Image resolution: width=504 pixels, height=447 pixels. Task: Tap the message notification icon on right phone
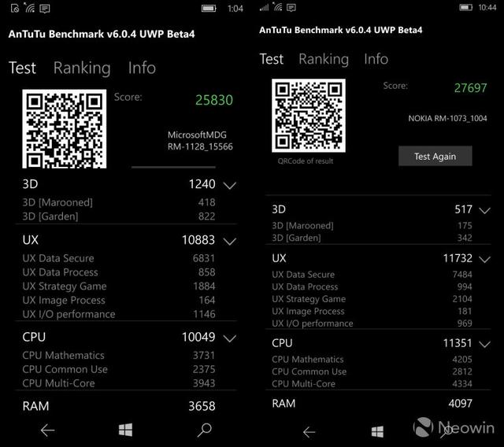(291, 7)
